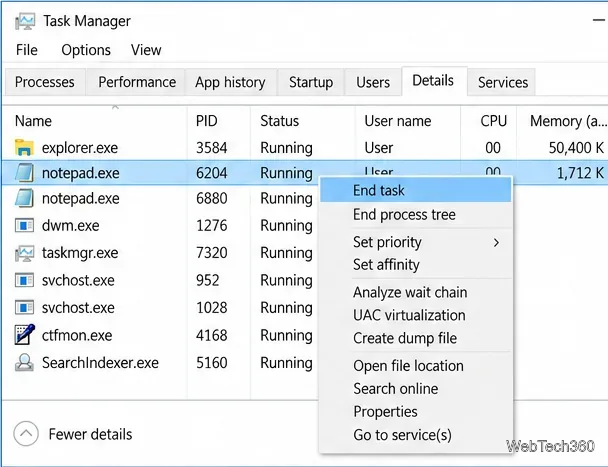Switch to the Users tab
The height and width of the screenshot is (467, 608).
[x=373, y=82]
